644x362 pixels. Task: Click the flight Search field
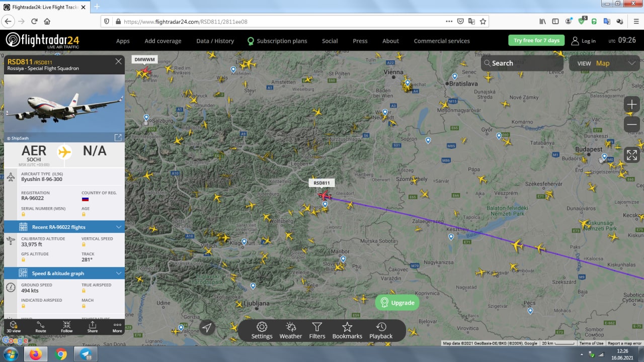pyautogui.click(x=522, y=63)
